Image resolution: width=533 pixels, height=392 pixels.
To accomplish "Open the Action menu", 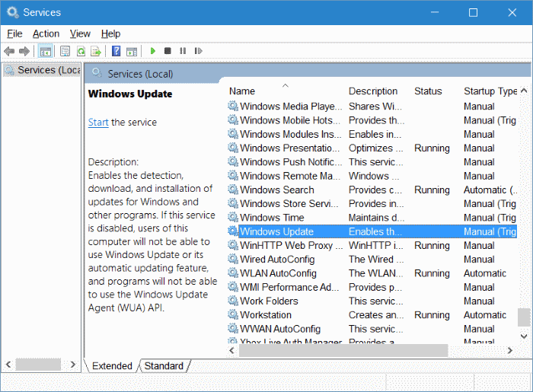I will 46,33.
